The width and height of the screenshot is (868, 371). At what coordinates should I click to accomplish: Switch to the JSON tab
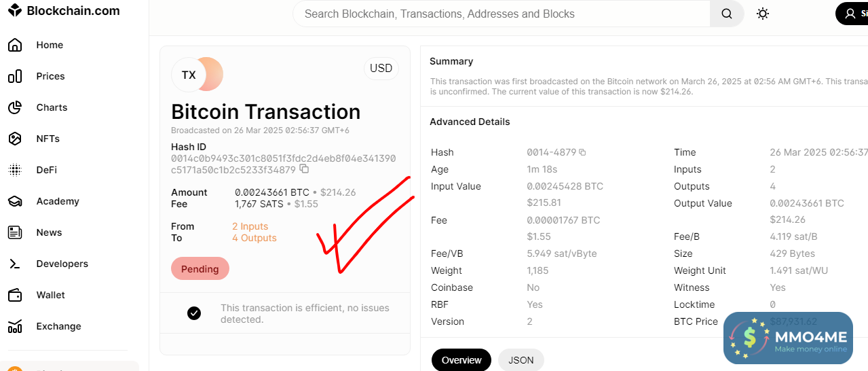click(x=521, y=360)
